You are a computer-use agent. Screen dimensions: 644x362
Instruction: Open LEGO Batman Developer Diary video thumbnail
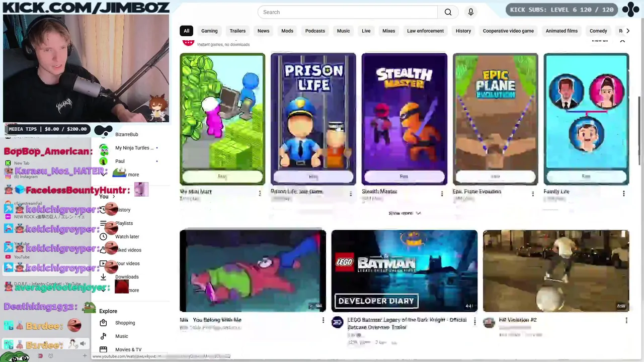(404, 271)
